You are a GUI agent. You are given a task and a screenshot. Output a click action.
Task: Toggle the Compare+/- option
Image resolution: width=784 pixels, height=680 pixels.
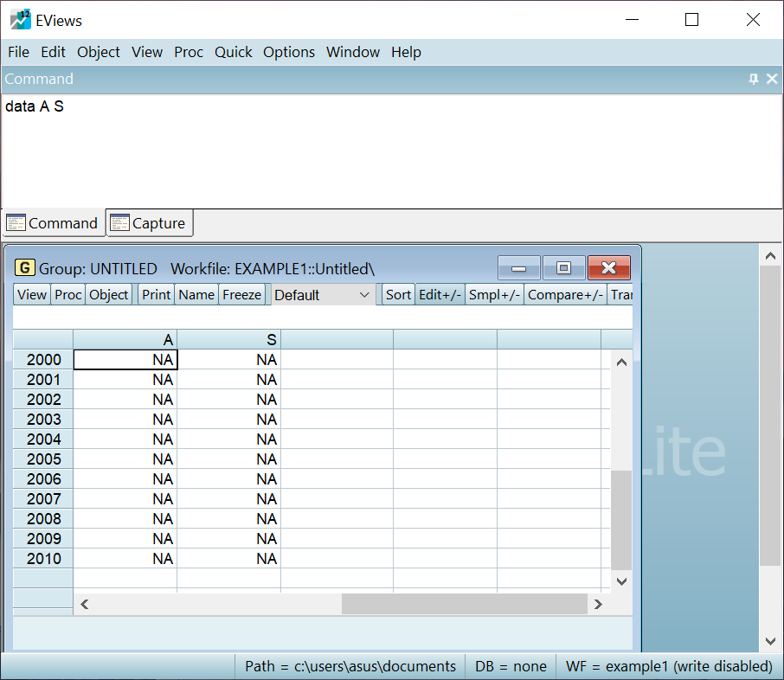(565, 295)
